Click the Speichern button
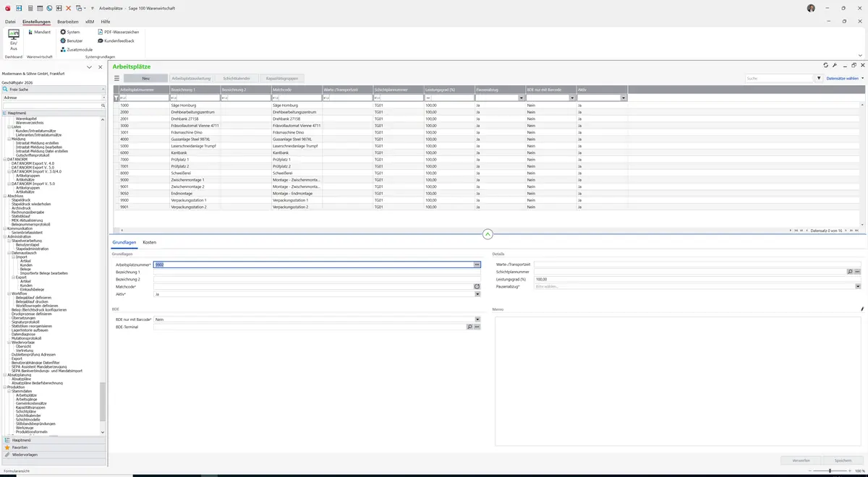 tap(843, 460)
